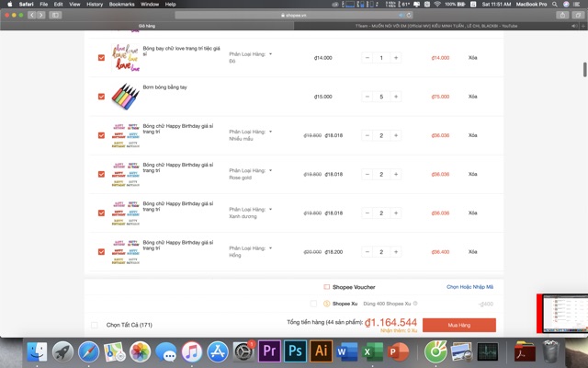Click Chọn Hoặc Nhập Mã voucher link
Viewport: 588px width, 368px height.
[469, 287]
